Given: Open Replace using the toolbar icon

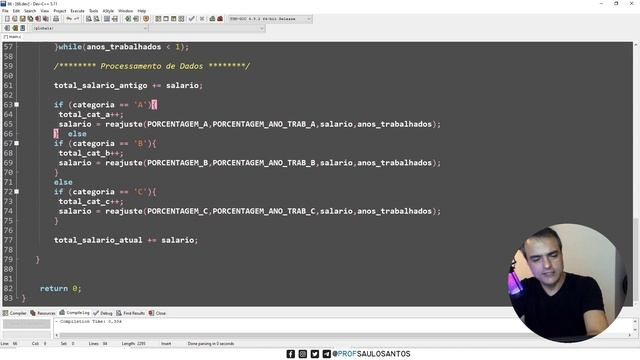Looking at the screenshot, I should point(96,19).
